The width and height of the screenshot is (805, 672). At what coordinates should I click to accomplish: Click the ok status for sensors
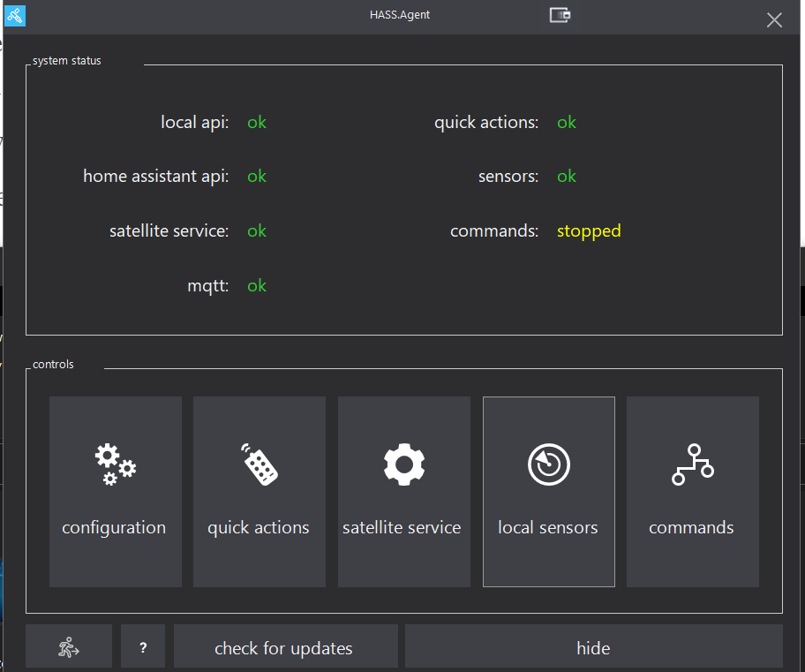(567, 176)
